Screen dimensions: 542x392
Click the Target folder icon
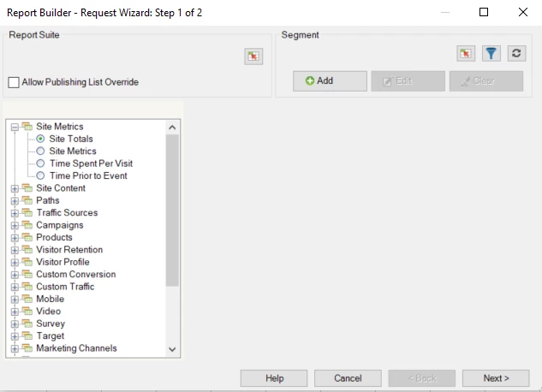point(27,336)
